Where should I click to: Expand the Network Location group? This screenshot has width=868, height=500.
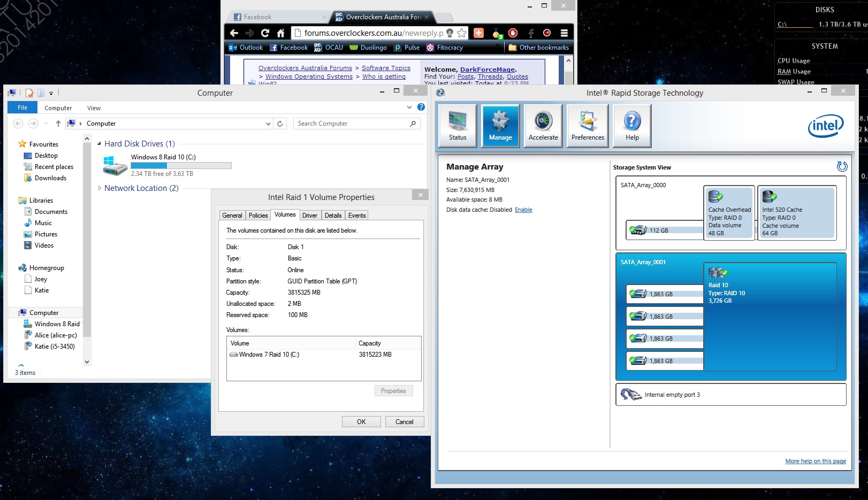pos(100,188)
